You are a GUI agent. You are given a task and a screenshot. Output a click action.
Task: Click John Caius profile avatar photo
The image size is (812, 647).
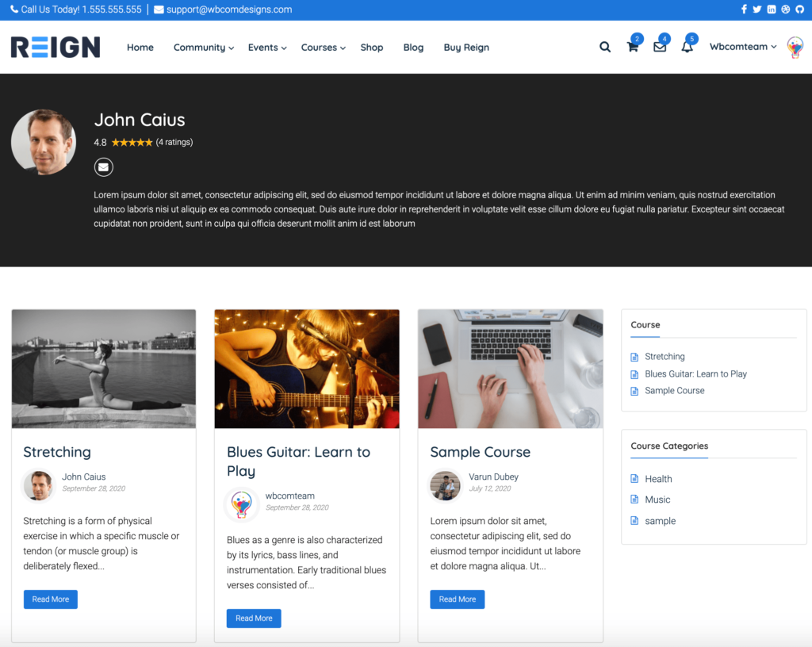pyautogui.click(x=43, y=141)
